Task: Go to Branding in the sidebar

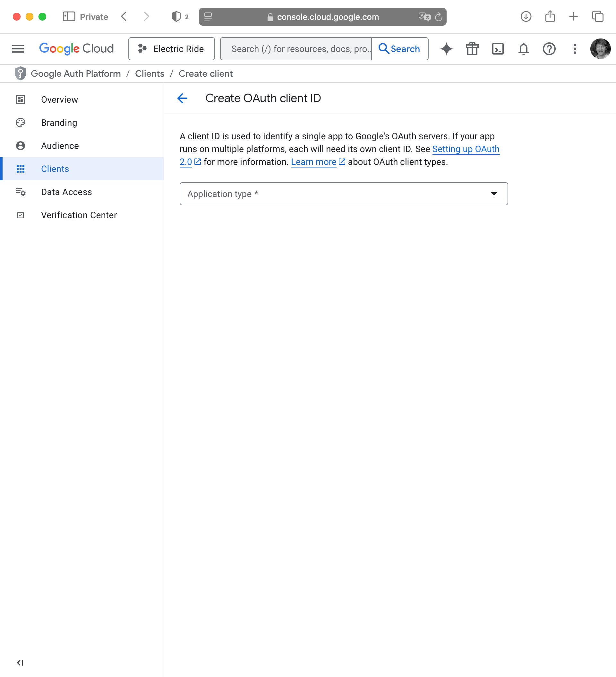Action: coord(59,123)
